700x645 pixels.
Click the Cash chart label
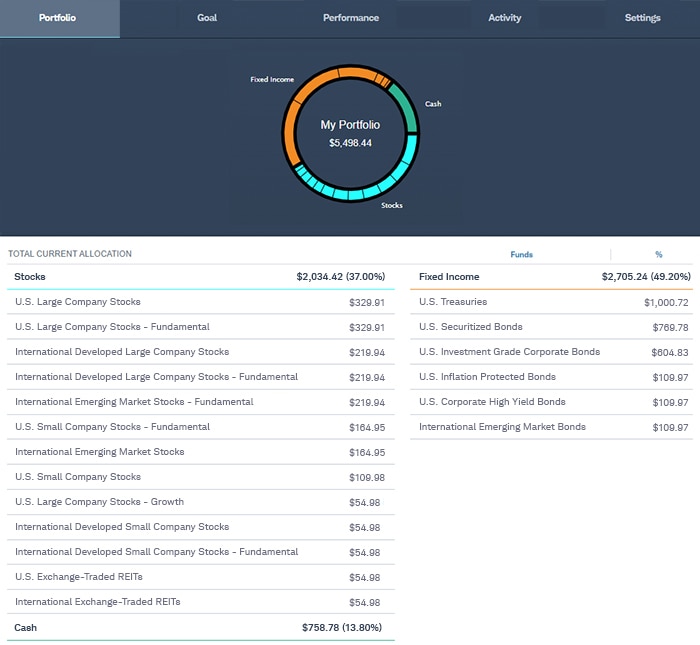[433, 104]
